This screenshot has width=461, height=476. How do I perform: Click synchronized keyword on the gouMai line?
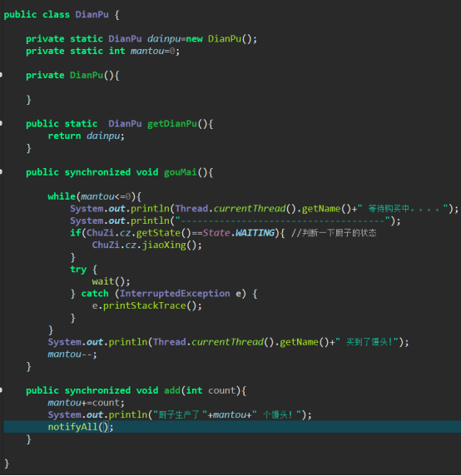97,172
